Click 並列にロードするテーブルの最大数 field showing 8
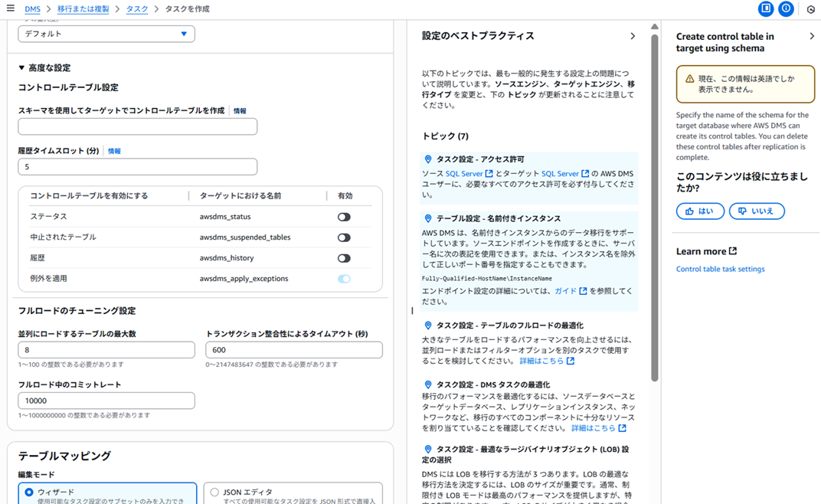This screenshot has width=821, height=504. (106, 350)
